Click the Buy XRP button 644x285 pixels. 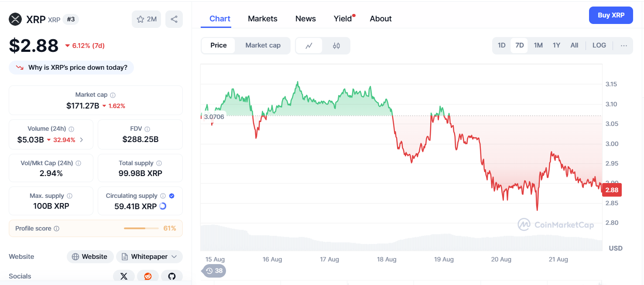coord(611,15)
